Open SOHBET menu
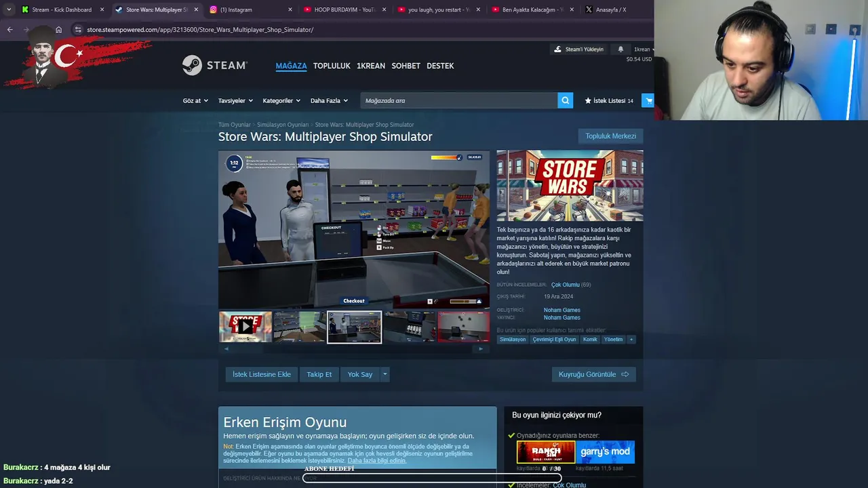 [406, 66]
